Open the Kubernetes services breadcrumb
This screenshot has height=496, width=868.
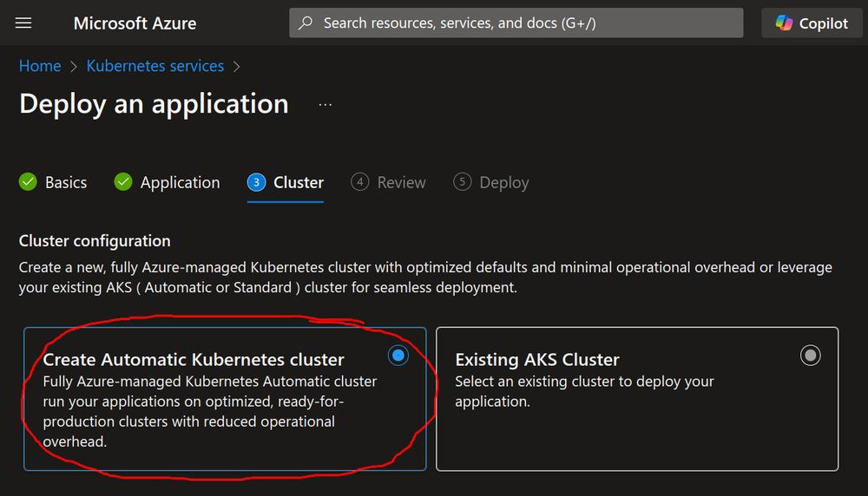pyautogui.click(x=155, y=66)
